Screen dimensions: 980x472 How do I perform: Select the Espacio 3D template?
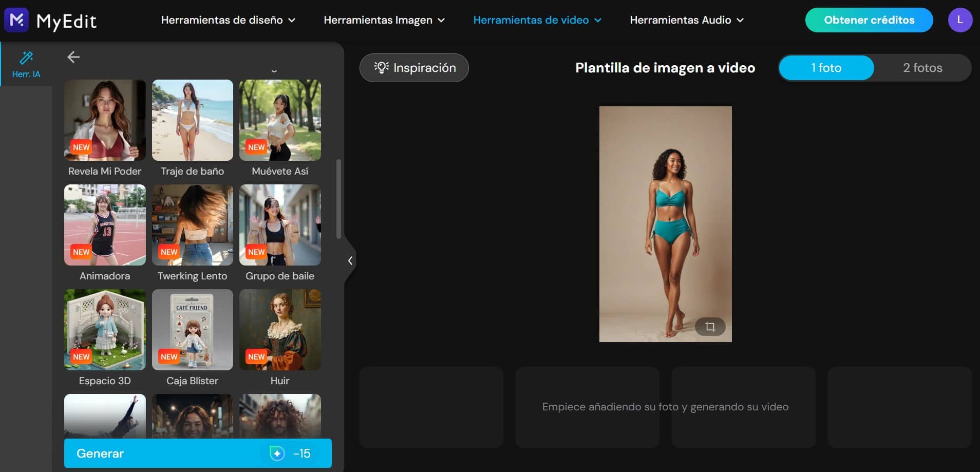(105, 330)
